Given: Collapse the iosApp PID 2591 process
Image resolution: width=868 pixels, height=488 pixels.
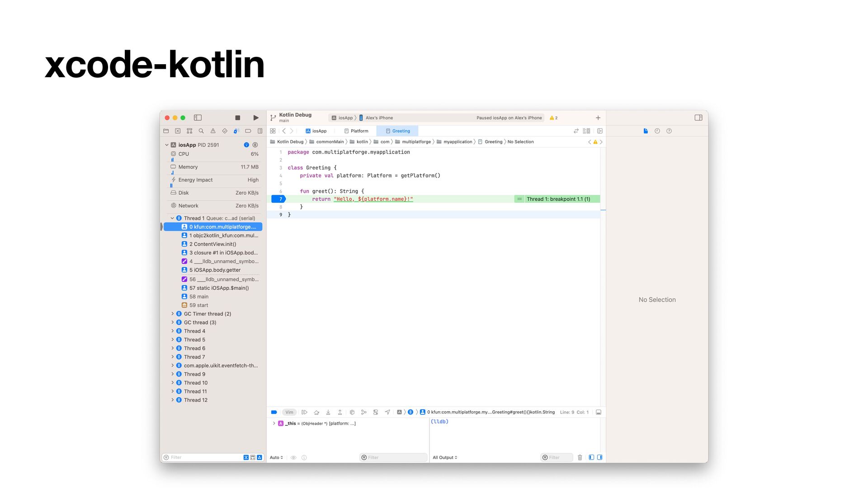Looking at the screenshot, I should tap(166, 145).
